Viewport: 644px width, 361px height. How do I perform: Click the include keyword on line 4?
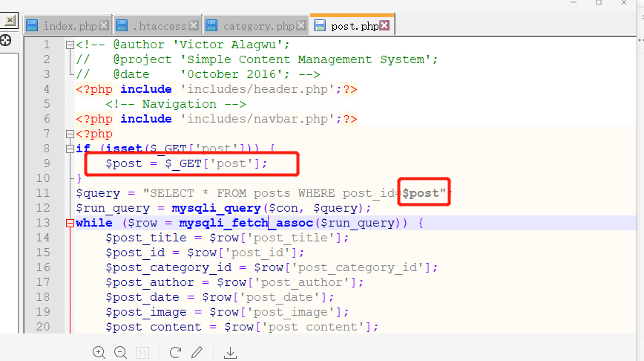click(x=146, y=89)
